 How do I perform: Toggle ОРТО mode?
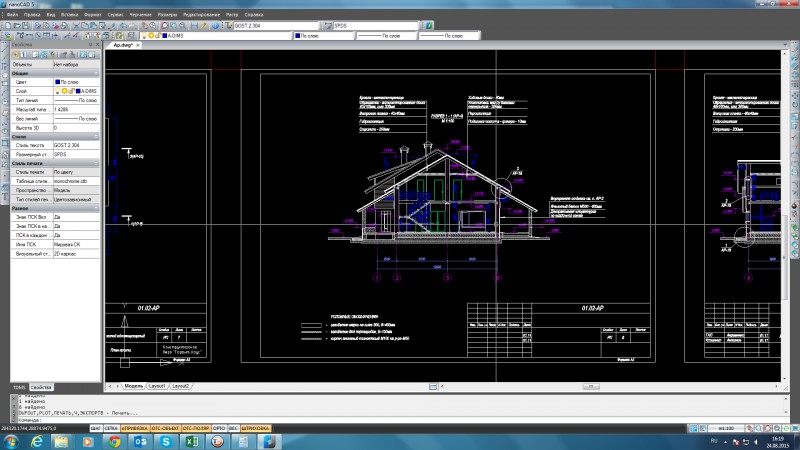219,428
